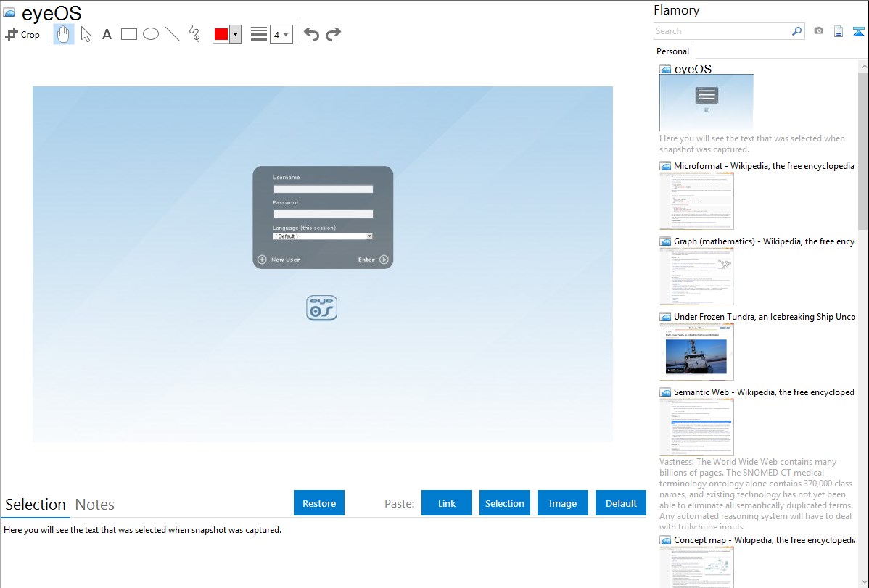Select the Crop tool
The image size is (869, 588).
22,34
